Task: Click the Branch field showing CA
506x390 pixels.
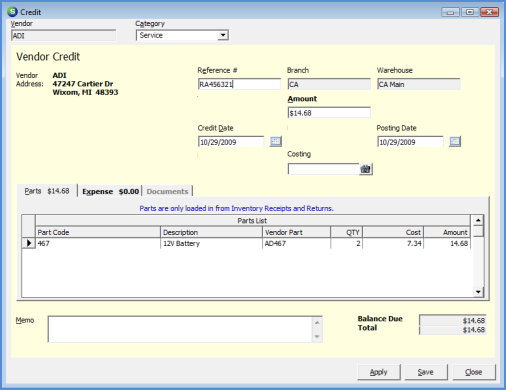Action: 329,84
